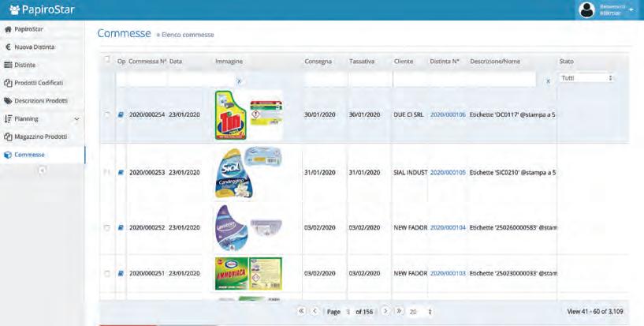
Task: Click the user avatar icon
Action: point(586,10)
